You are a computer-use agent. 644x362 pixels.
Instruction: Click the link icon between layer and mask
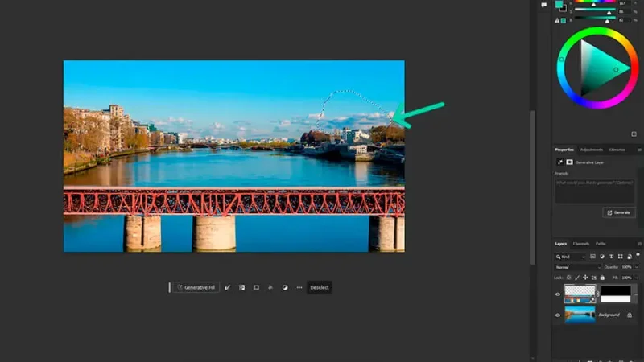coord(598,294)
